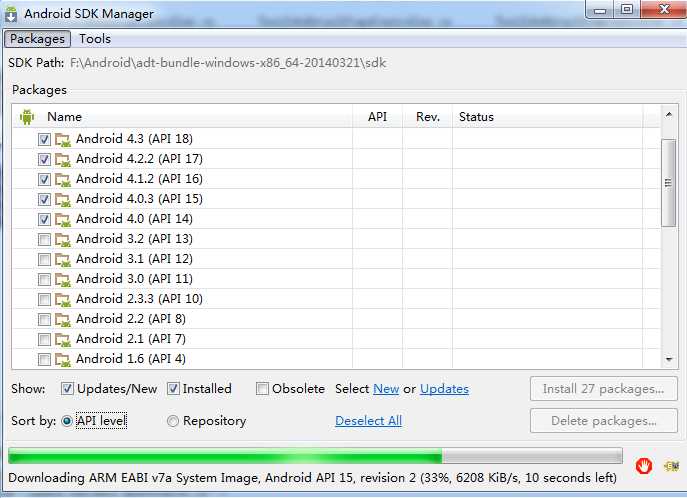Screen dimensions: 687x498
Task: Select the Android 2.3.3 (API 10) row text
Action: coord(139,299)
